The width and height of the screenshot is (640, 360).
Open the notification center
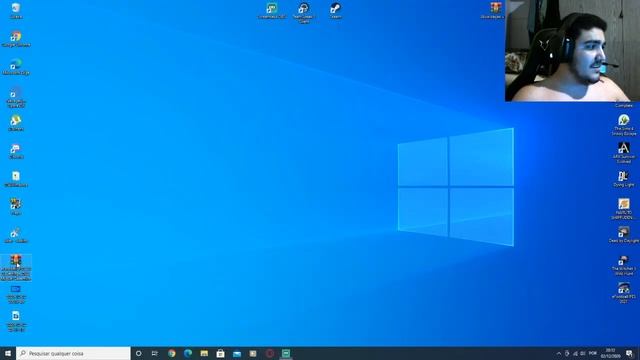pyautogui.click(x=630, y=353)
